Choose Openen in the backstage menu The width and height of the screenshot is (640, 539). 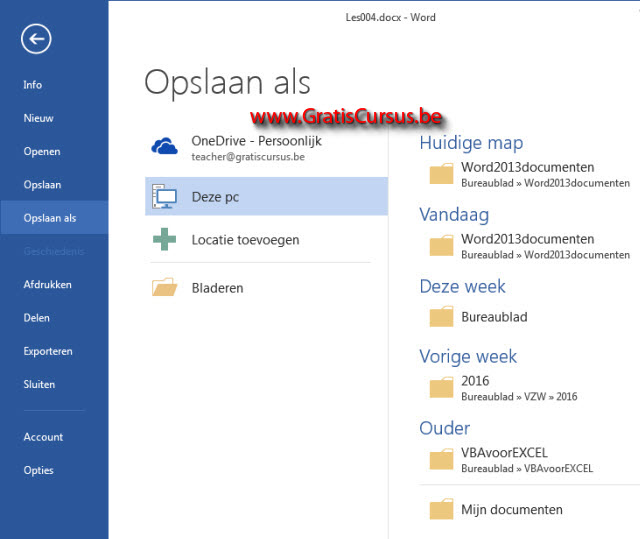pyautogui.click(x=42, y=152)
